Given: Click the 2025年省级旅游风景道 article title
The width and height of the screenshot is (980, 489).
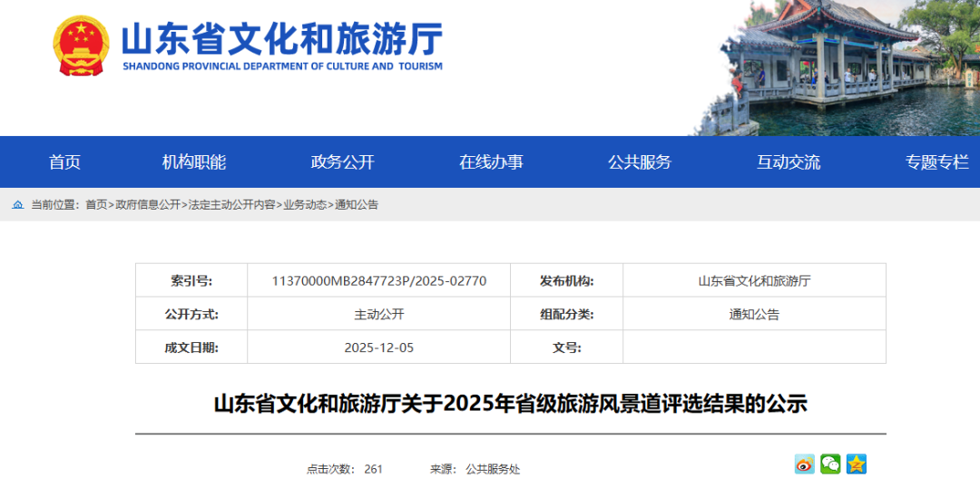Looking at the screenshot, I should coord(510,404).
